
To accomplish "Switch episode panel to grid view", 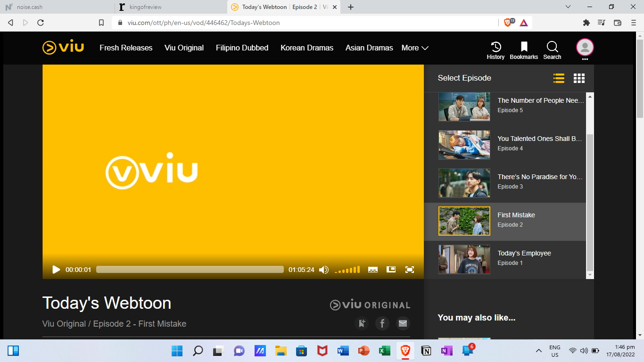I will (579, 78).
